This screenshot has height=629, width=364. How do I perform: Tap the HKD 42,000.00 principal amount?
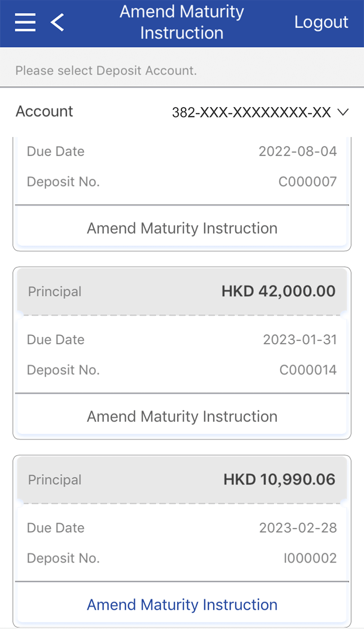[278, 291]
